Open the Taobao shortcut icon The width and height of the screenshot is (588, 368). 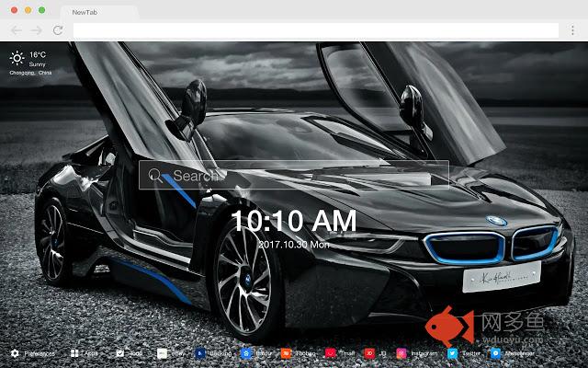[x=286, y=353]
